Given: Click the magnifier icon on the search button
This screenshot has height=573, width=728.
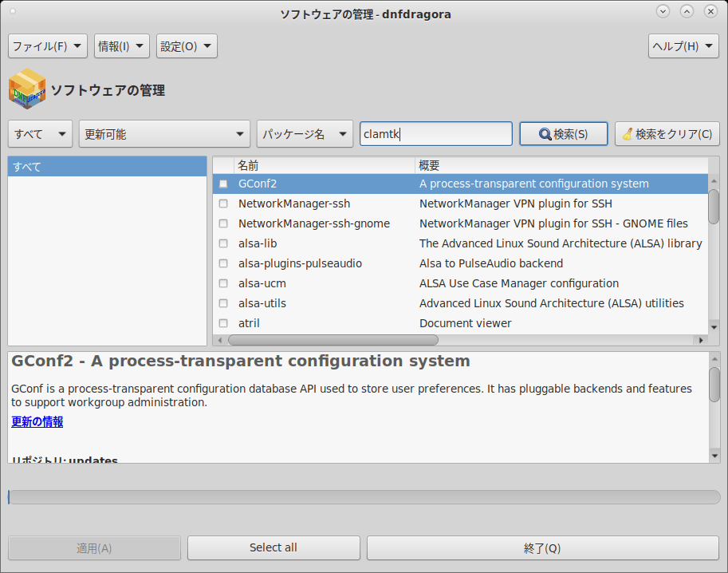Looking at the screenshot, I should pos(545,134).
